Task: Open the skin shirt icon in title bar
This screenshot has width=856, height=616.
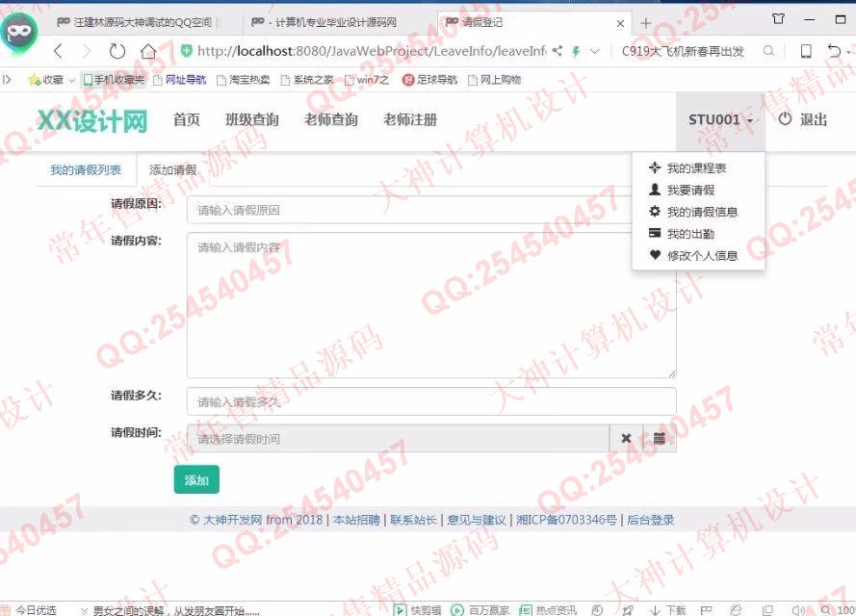Action: 778,19
